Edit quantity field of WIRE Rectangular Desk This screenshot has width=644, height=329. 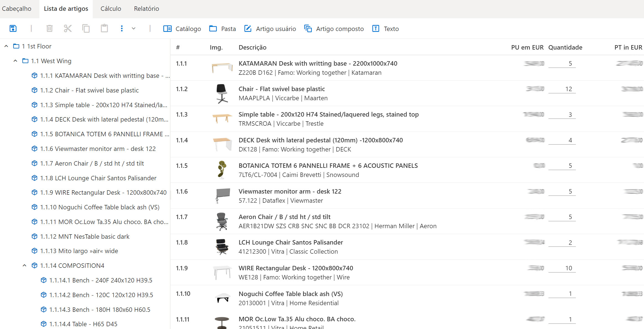pyautogui.click(x=562, y=268)
